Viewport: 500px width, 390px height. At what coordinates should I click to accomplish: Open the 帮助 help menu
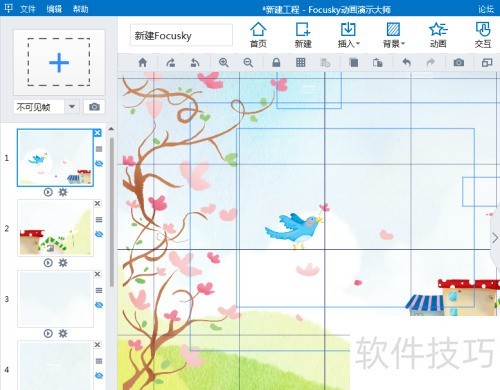[x=80, y=9]
